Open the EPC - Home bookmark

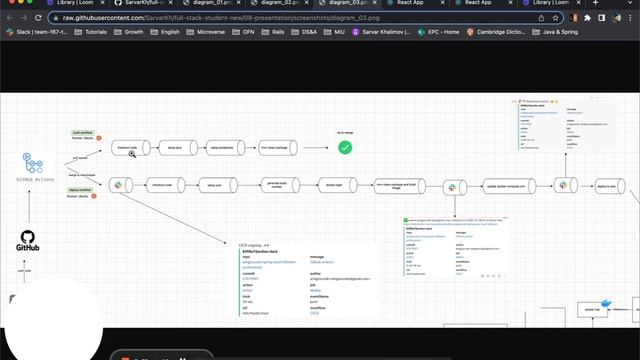[439, 32]
